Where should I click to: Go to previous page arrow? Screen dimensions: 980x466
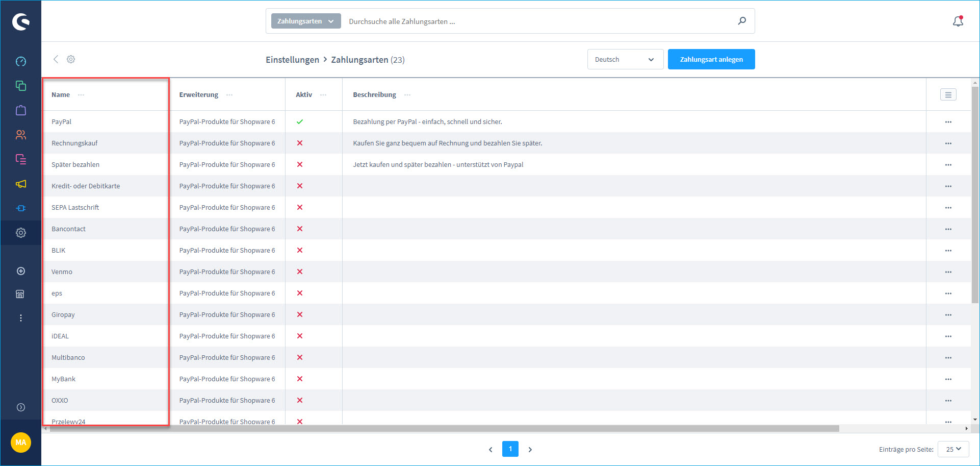point(491,450)
